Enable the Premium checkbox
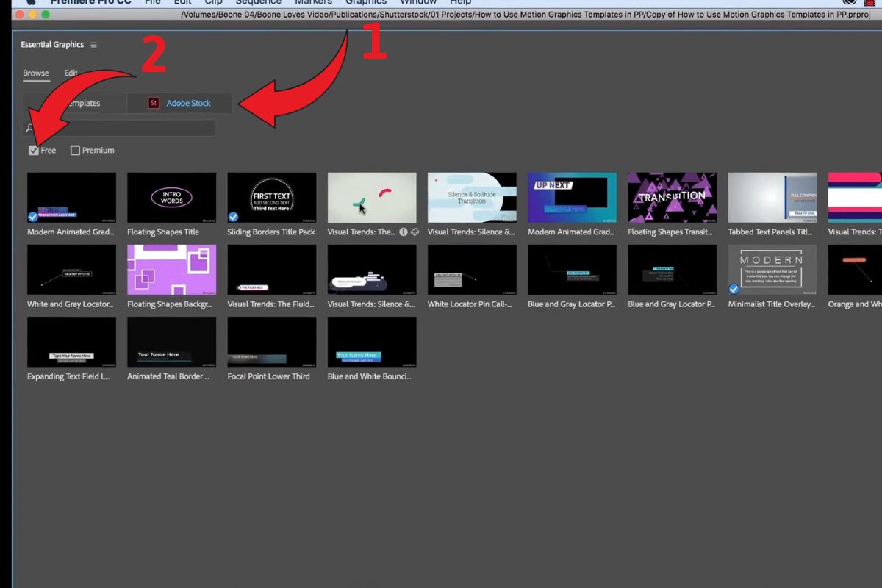Viewport: 882px width, 588px height. click(75, 151)
